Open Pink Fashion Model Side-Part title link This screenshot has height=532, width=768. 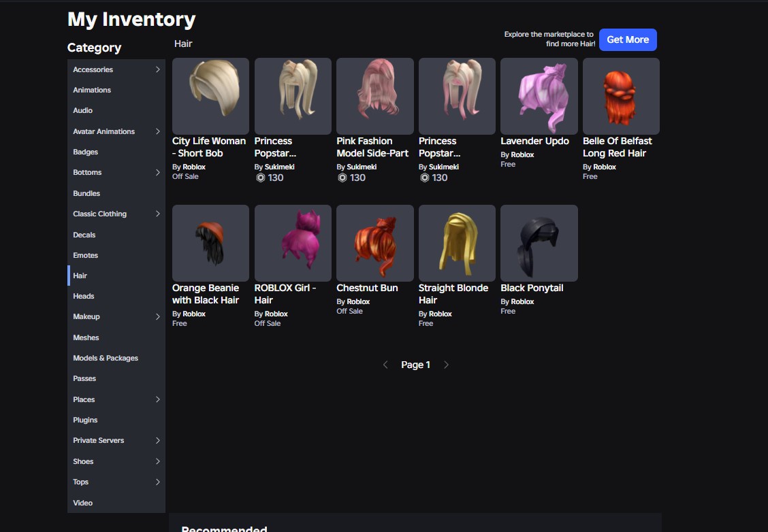coord(372,147)
